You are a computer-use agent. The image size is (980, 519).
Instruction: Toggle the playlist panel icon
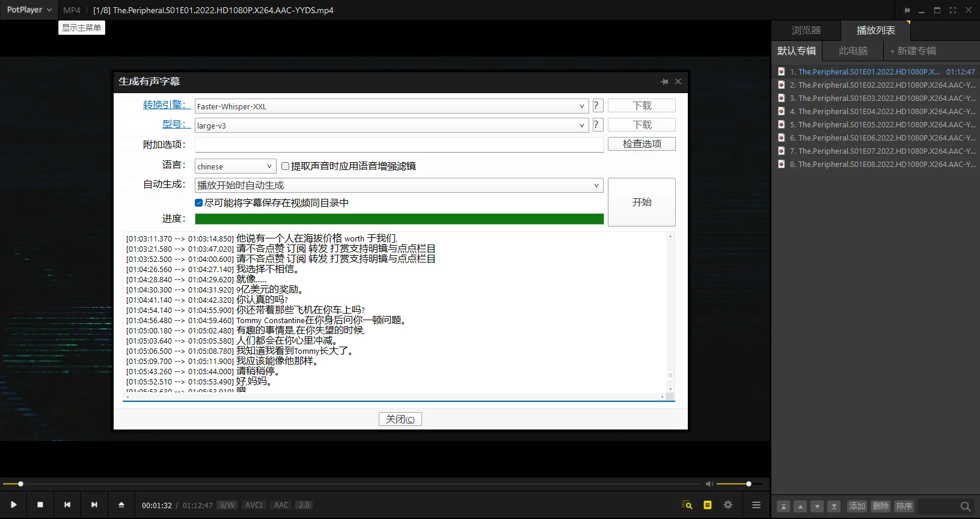pyautogui.click(x=756, y=505)
